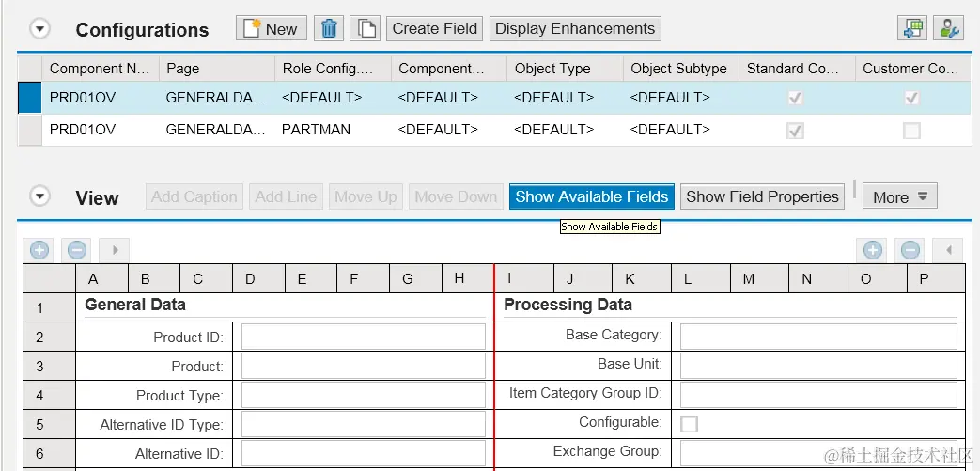Click Role Config column header
The image size is (980, 471).
(x=334, y=69)
